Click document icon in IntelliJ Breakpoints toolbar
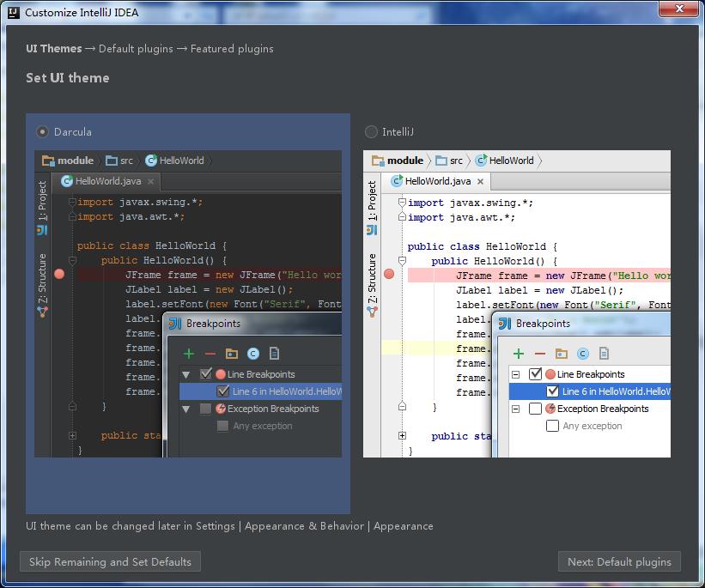This screenshot has height=588, width=705. (x=604, y=354)
